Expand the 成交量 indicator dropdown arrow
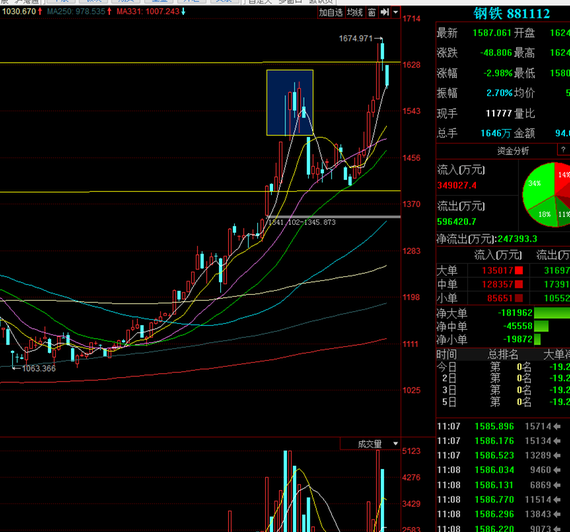The width and height of the screenshot is (570, 532). coord(395,444)
